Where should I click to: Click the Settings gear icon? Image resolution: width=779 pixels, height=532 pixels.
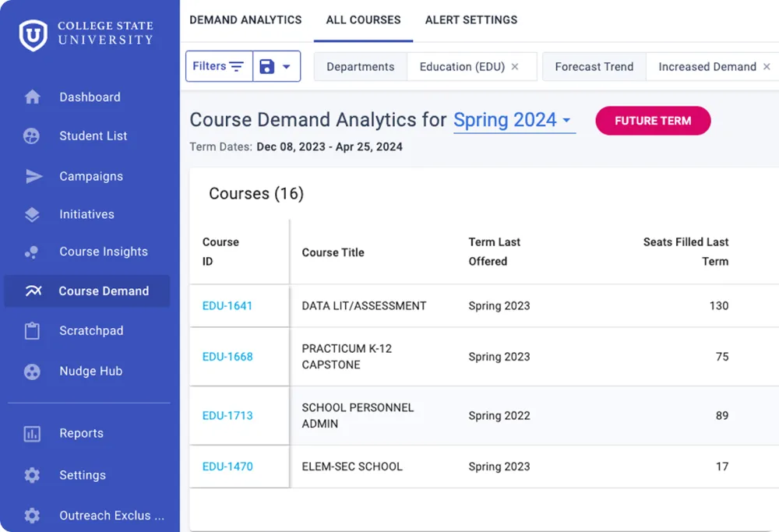[32, 475]
